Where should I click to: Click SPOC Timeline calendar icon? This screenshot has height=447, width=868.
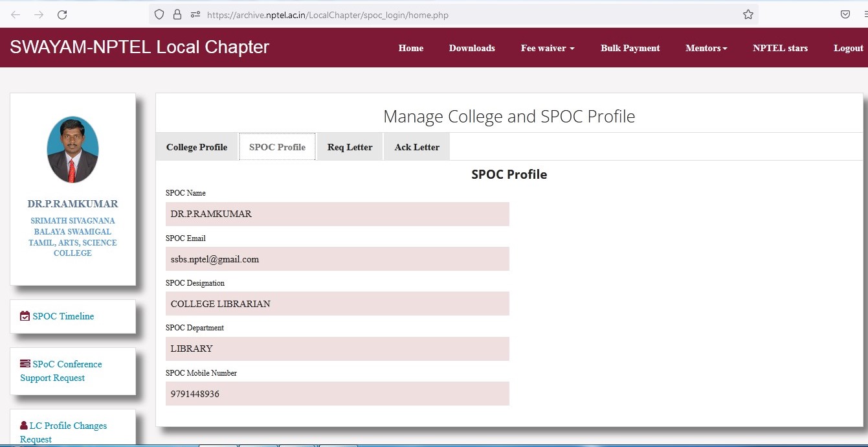25,316
